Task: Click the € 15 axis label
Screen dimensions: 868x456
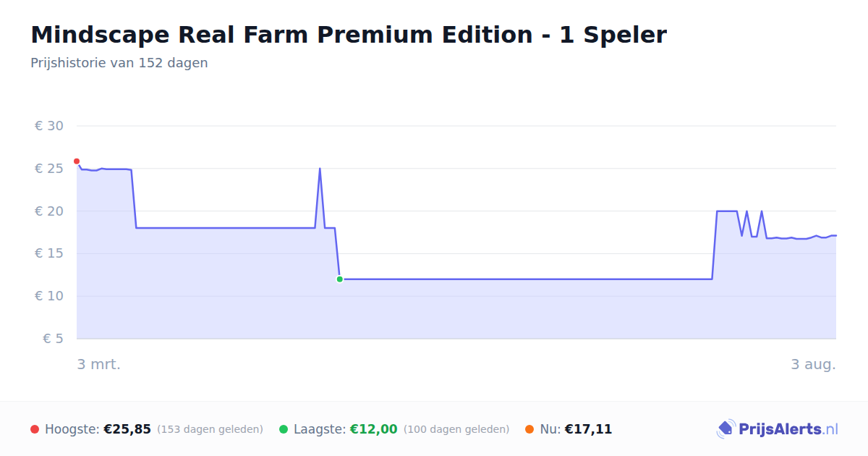Action: click(x=48, y=253)
